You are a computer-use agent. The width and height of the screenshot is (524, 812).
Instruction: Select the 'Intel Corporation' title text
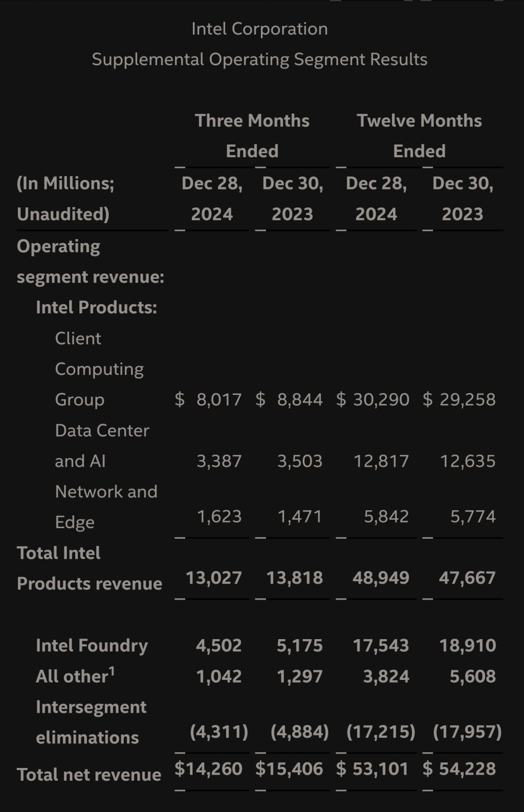[x=260, y=29]
